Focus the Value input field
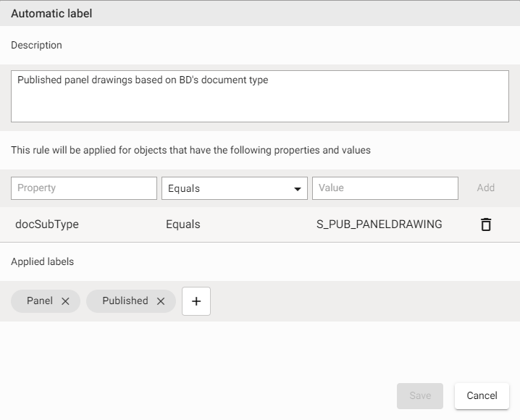This screenshot has width=520, height=420. pyautogui.click(x=385, y=188)
